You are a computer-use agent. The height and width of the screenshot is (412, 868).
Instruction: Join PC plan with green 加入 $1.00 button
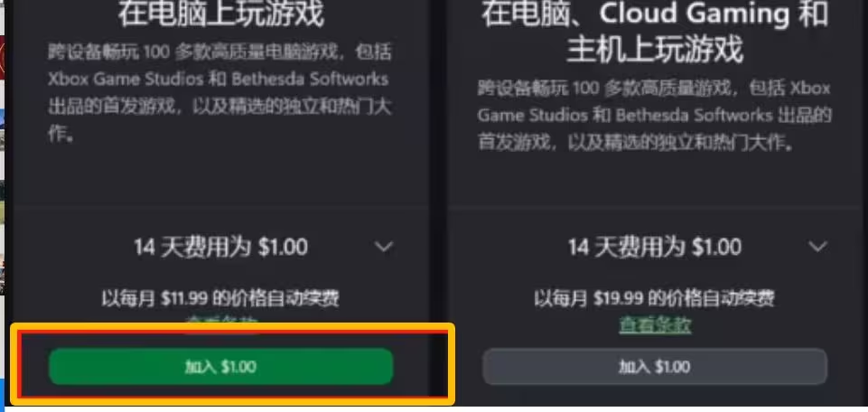(221, 367)
